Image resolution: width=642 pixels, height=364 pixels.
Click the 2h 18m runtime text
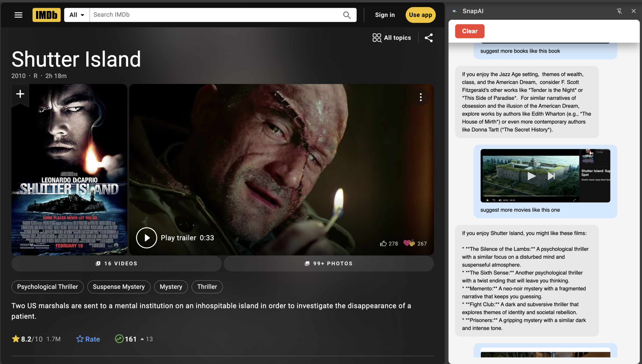(x=56, y=76)
